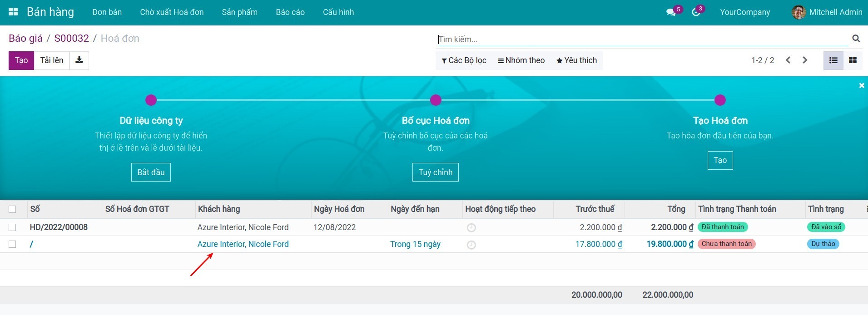Open YourCompany company switcher
The height and width of the screenshot is (315, 868).
click(745, 12)
